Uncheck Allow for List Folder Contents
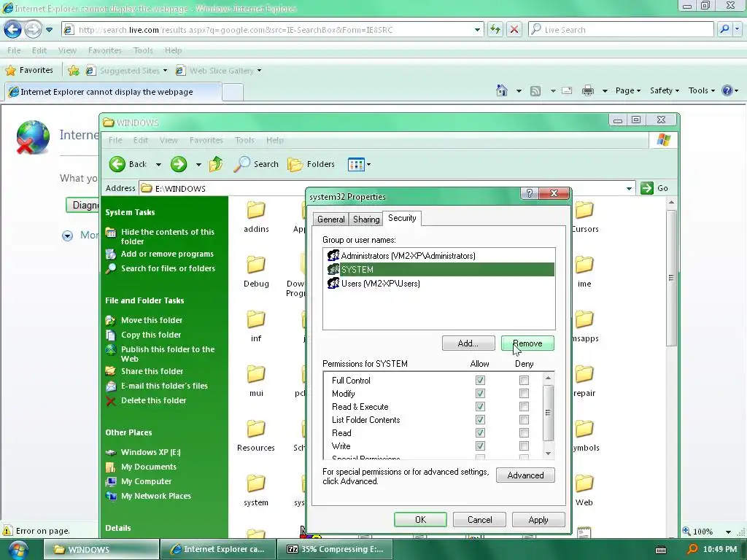747x560 pixels. coord(480,419)
